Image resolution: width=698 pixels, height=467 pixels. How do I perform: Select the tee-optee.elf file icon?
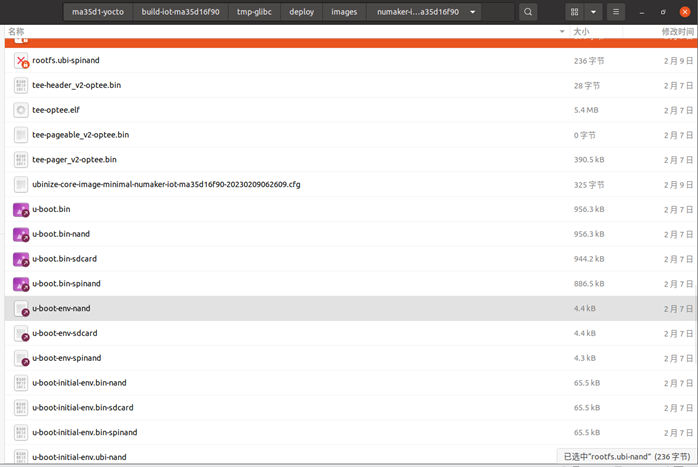[x=21, y=110]
